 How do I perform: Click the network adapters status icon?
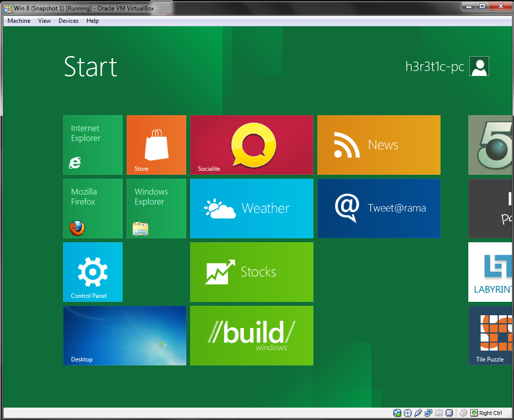click(x=429, y=413)
